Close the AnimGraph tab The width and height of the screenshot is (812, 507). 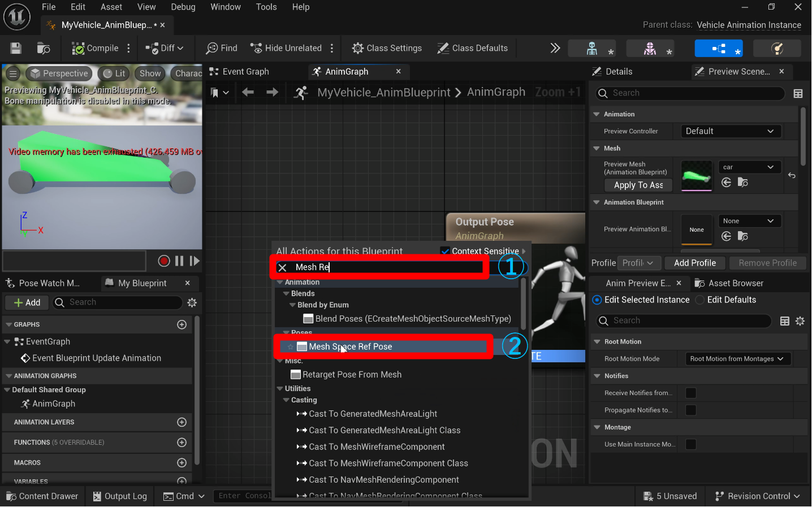click(399, 71)
